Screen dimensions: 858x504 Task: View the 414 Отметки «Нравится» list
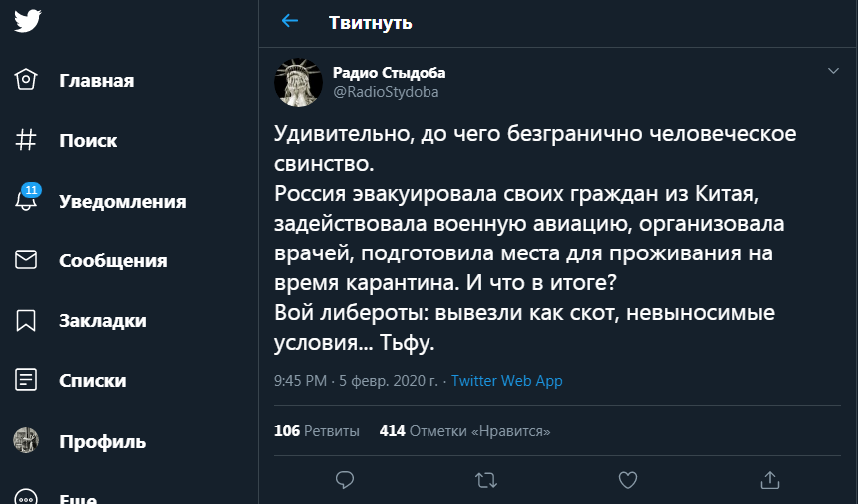point(464,431)
